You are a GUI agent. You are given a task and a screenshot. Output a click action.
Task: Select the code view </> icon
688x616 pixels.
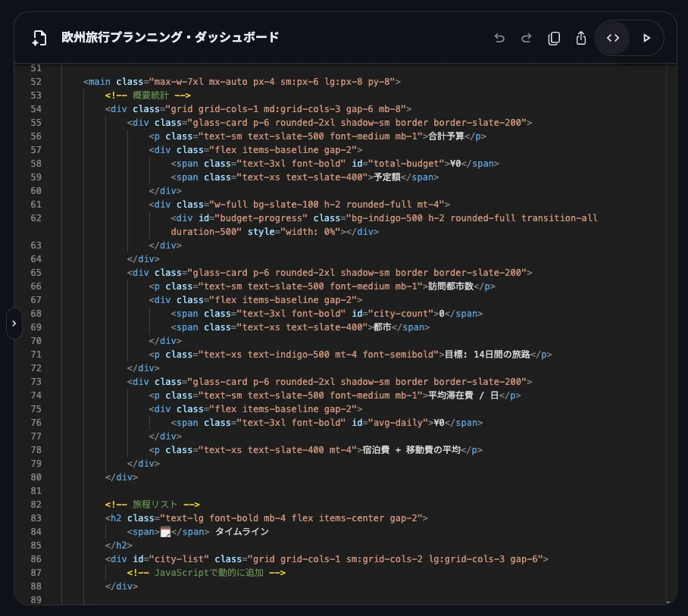pos(612,37)
